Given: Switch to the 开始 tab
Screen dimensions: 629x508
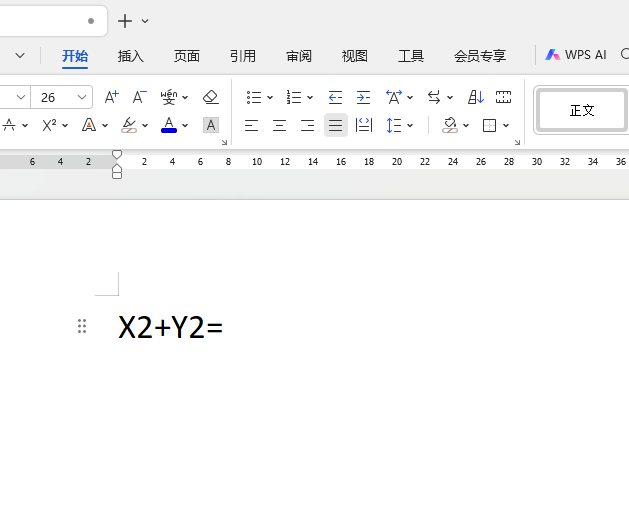Looking at the screenshot, I should click(75, 56).
